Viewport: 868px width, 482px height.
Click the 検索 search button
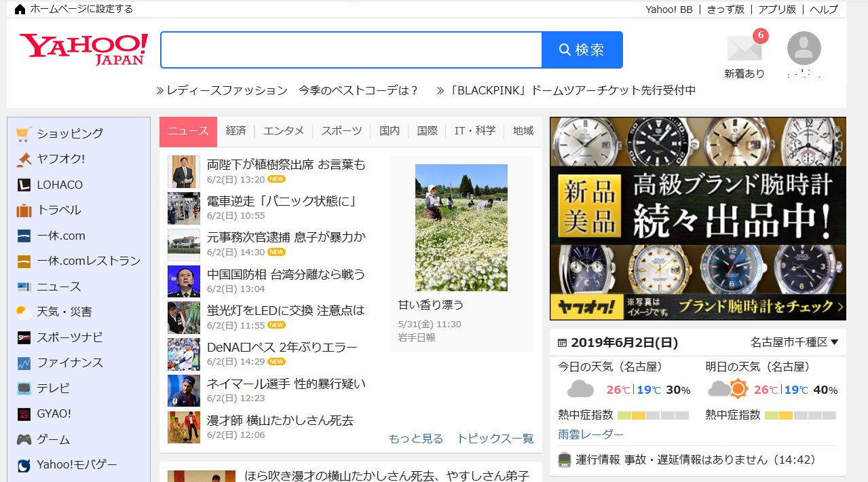coord(582,50)
